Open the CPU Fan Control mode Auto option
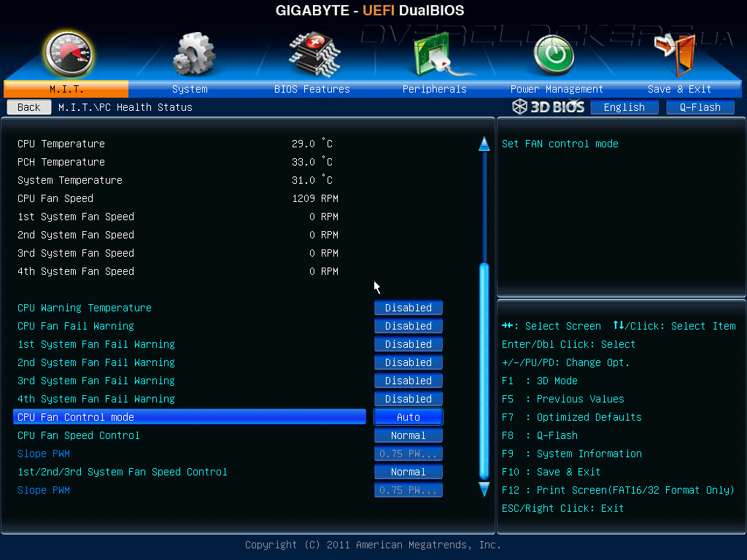 tap(409, 417)
